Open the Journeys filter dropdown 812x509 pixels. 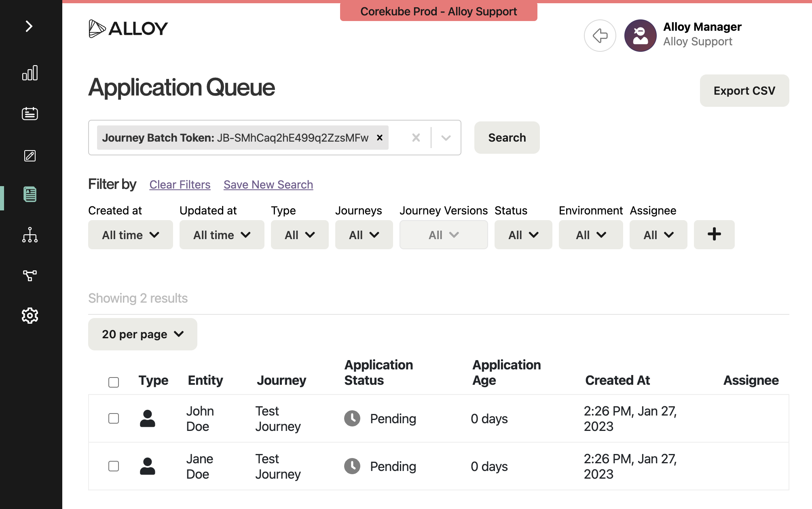pyautogui.click(x=364, y=235)
